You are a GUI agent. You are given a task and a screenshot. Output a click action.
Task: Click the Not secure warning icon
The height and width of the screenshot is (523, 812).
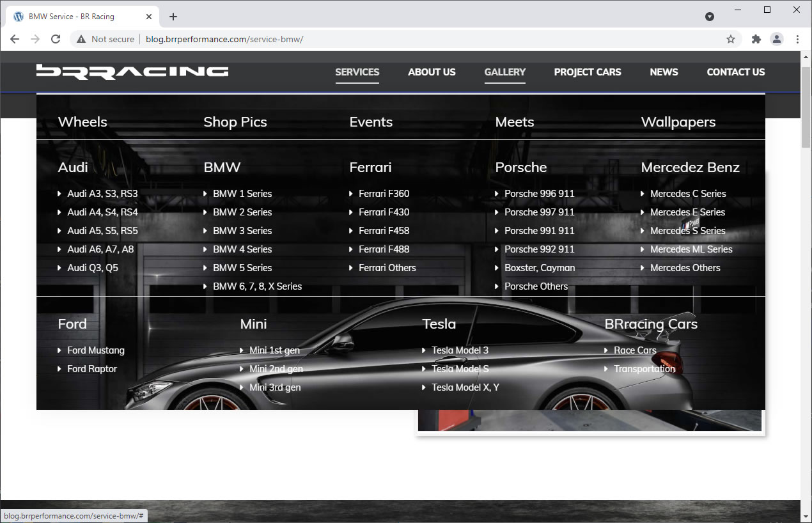coord(81,39)
